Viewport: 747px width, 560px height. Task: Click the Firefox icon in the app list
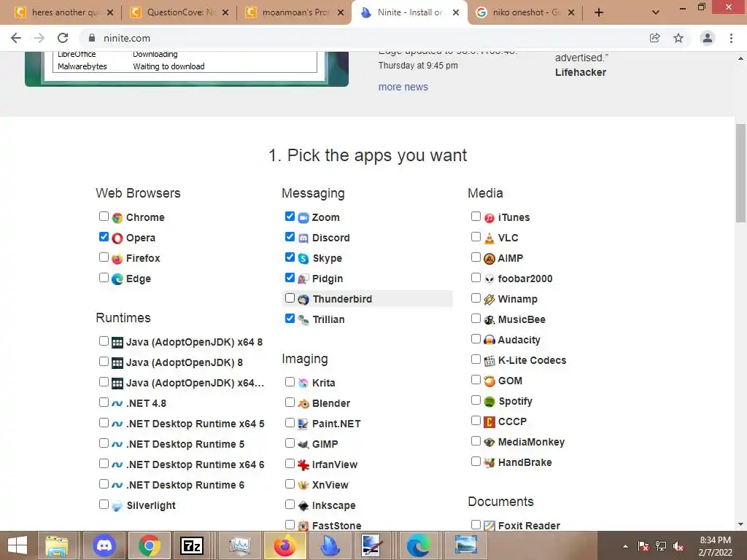click(x=117, y=259)
